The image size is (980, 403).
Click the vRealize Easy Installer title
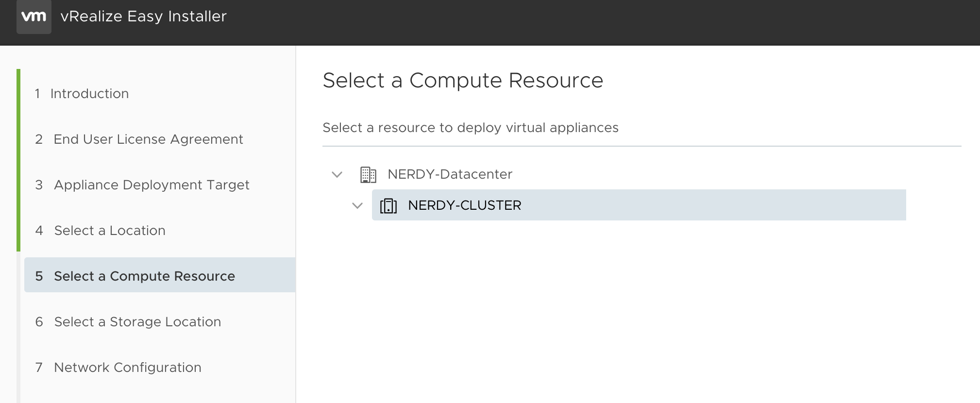pyautogui.click(x=143, y=17)
